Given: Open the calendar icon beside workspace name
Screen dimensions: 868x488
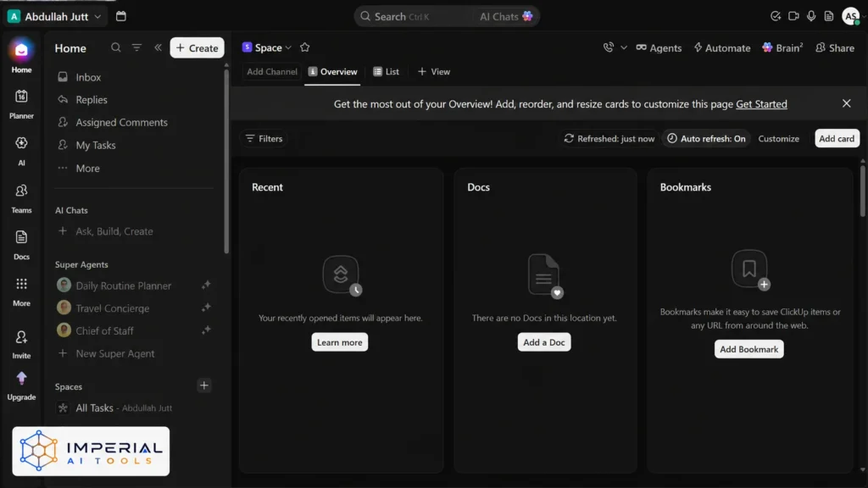Looking at the screenshot, I should pos(120,16).
